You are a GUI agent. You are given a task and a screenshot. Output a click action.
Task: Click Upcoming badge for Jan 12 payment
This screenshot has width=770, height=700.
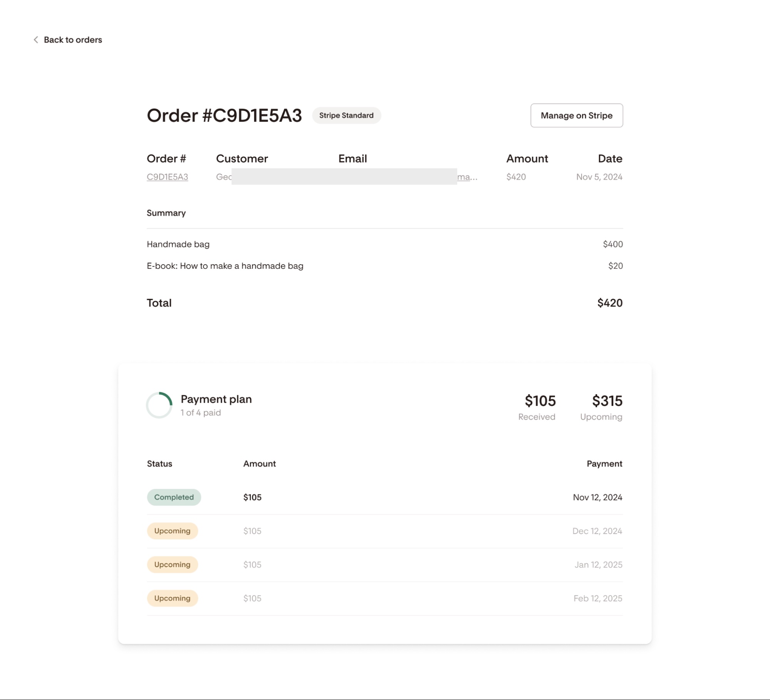[x=172, y=564]
